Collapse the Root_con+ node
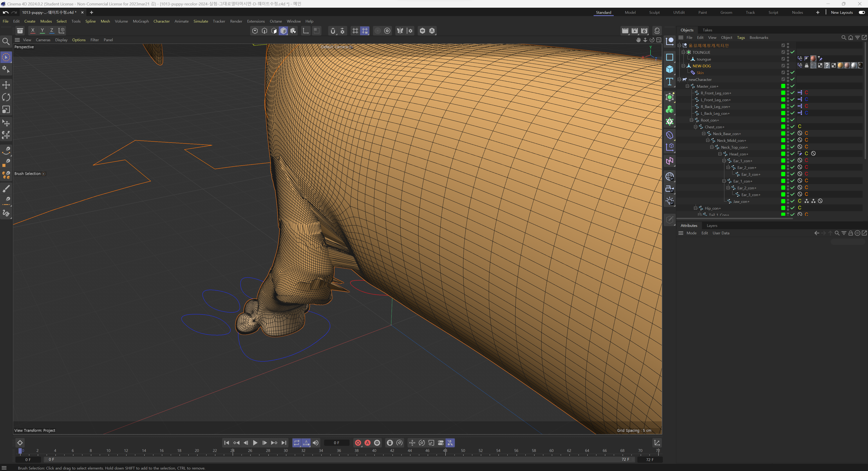The width and height of the screenshot is (868, 471). click(x=691, y=120)
